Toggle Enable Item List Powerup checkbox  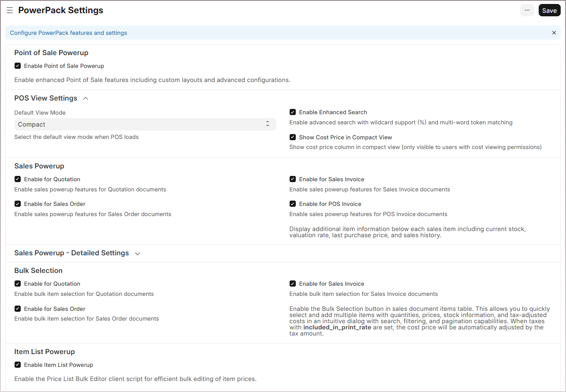18,365
